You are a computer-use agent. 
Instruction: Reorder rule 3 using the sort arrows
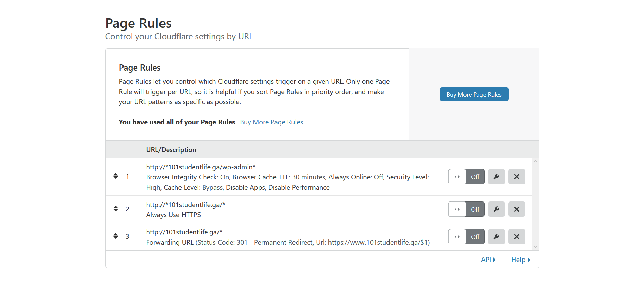point(116,236)
